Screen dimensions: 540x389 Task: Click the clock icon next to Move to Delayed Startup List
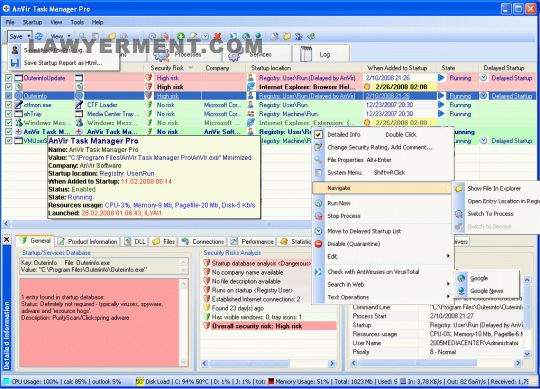(x=319, y=231)
